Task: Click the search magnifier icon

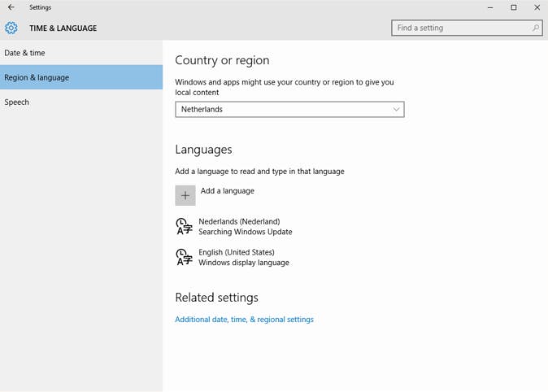Action: [x=536, y=28]
